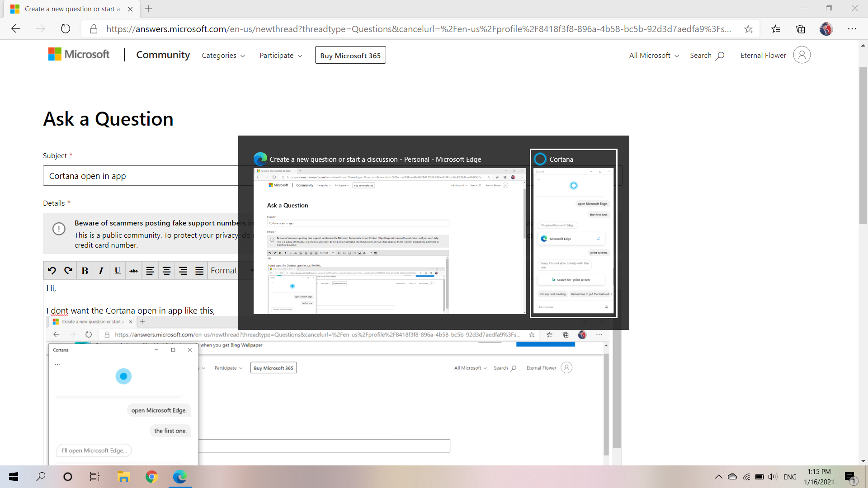
Task: Click the Eternal Flower username
Action: (x=763, y=56)
